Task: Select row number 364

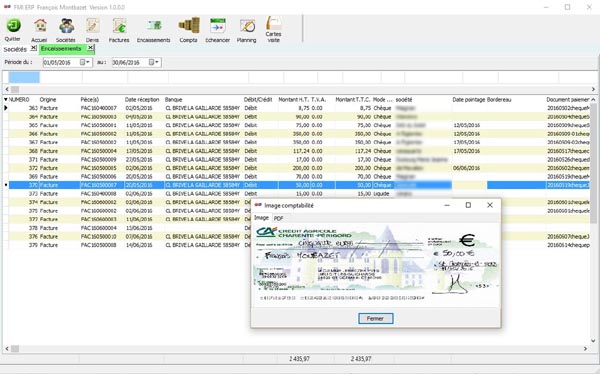Action: pyautogui.click(x=298, y=117)
